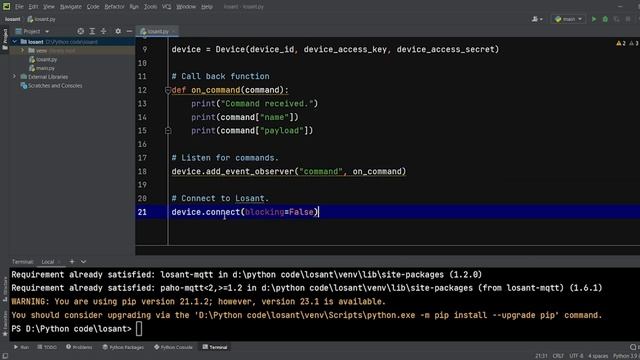Open the Problems tool window
This screenshot has width=640, height=360.
[79, 347]
